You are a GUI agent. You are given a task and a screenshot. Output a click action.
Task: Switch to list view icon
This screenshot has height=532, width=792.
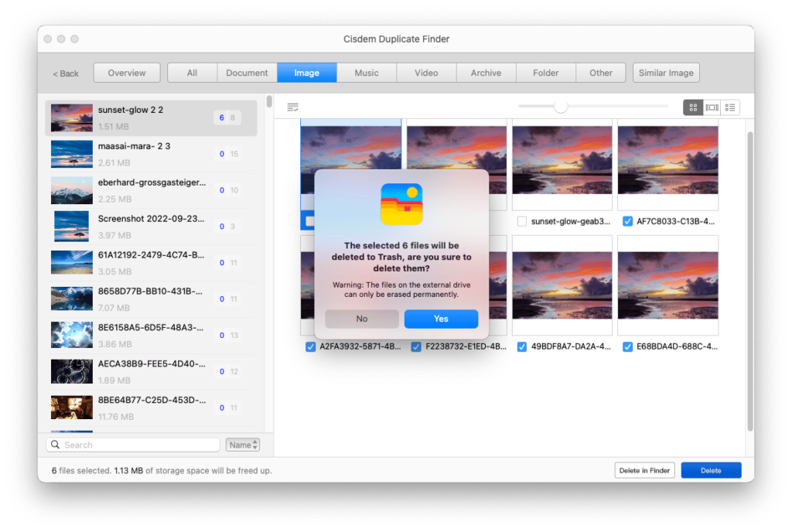tap(730, 107)
